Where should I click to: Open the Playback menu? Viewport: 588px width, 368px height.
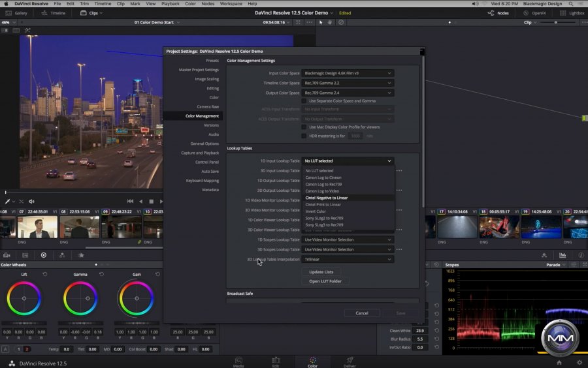(x=171, y=4)
